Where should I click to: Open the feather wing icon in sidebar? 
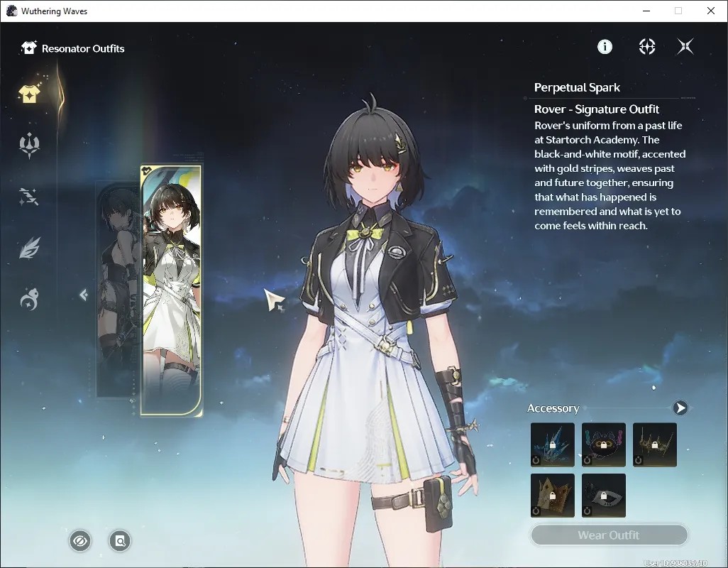tap(29, 248)
